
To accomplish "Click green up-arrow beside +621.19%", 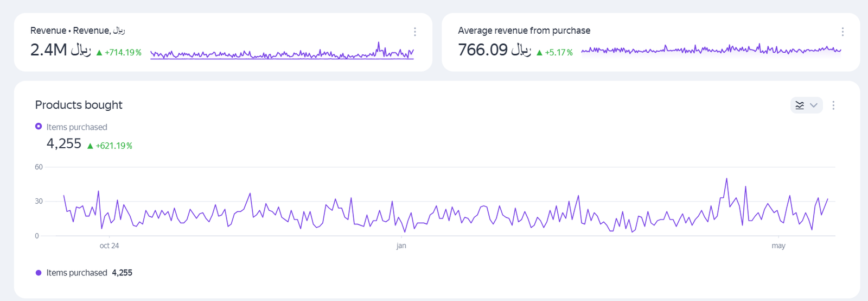I will tap(90, 146).
